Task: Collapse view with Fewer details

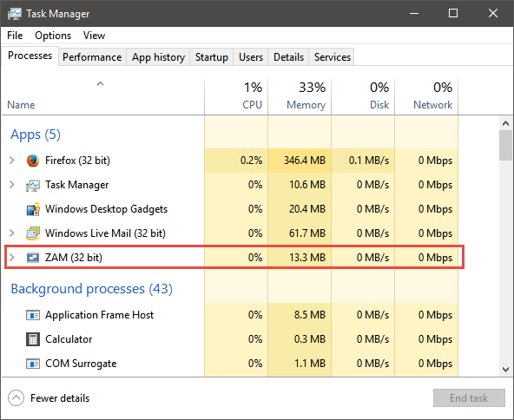Action: pos(49,398)
